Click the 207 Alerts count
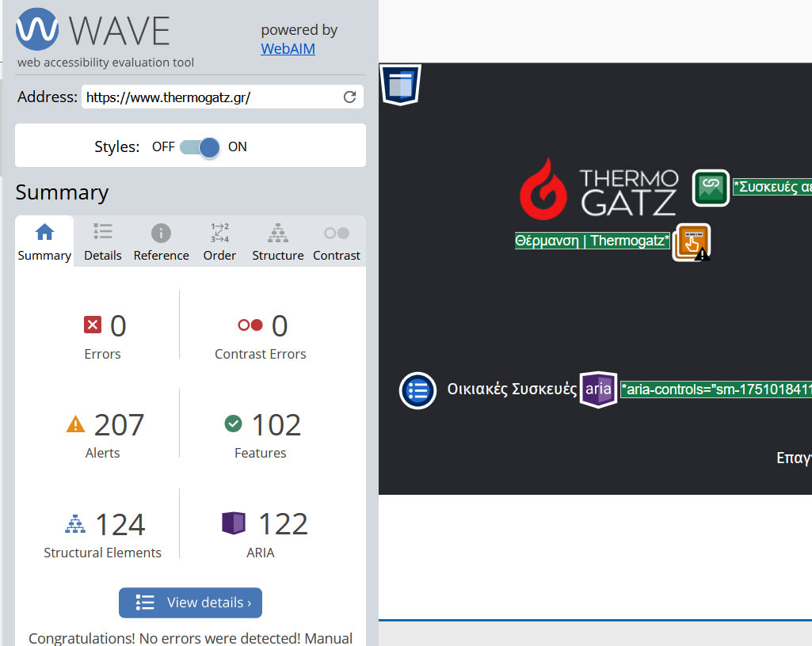This screenshot has height=646, width=812. point(119,425)
